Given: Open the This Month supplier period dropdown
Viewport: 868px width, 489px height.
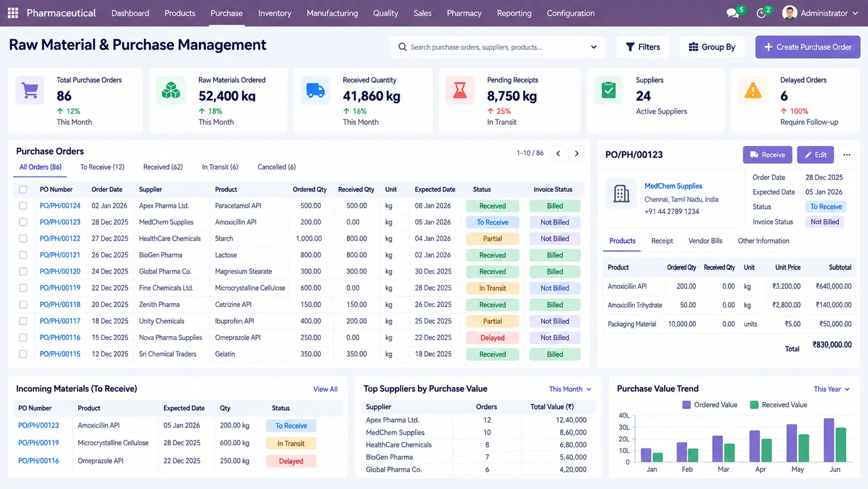Looking at the screenshot, I should tap(570, 389).
